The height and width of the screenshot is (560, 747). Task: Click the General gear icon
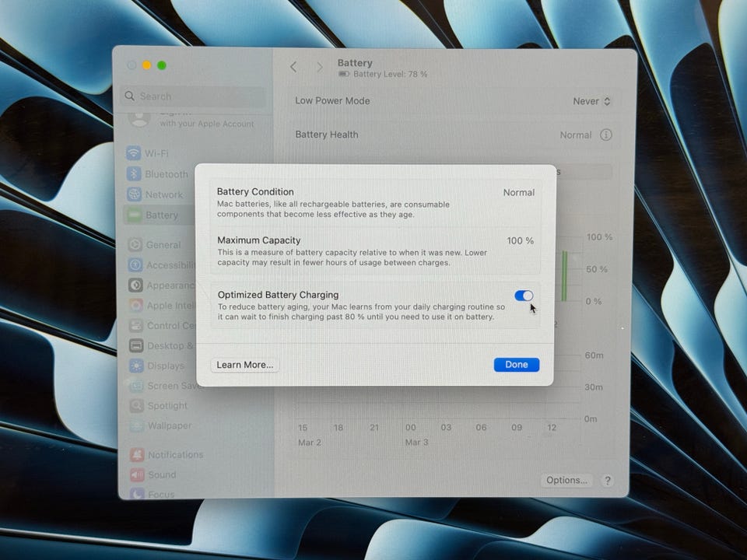pyautogui.click(x=135, y=245)
